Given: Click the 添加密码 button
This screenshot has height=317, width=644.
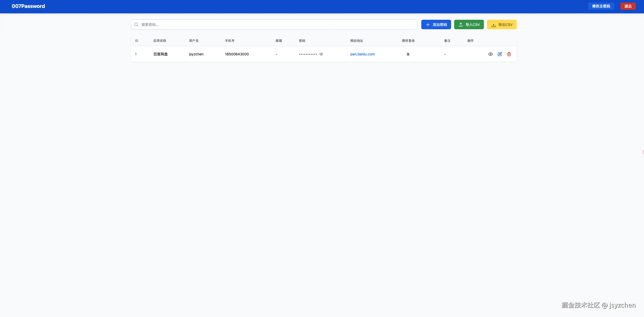Looking at the screenshot, I should [x=436, y=25].
